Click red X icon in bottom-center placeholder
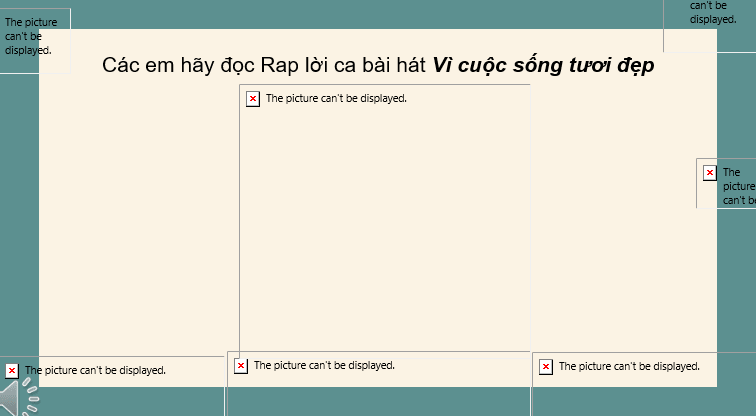 241,366
